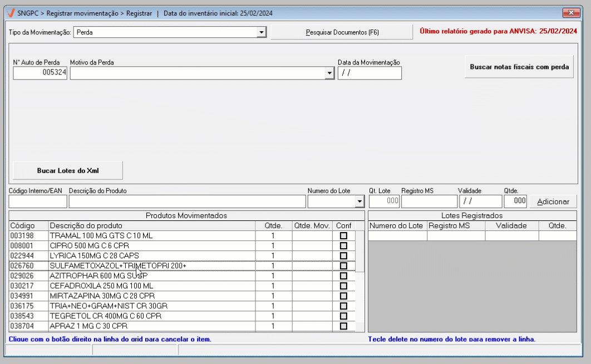Click Bucar Lotes do Xml button
The height and width of the screenshot is (364, 591).
pos(68,170)
